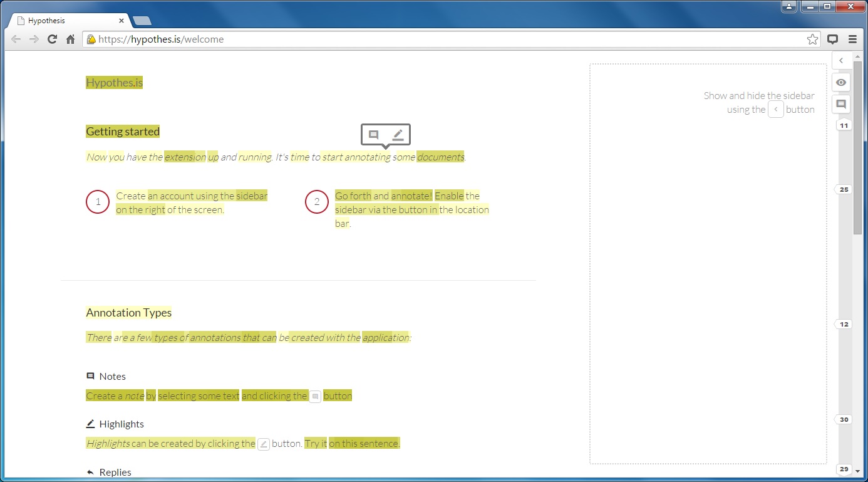Click the text 'Create an account using the sidebar'
Image resolution: width=868 pixels, height=482 pixels.
[192, 196]
